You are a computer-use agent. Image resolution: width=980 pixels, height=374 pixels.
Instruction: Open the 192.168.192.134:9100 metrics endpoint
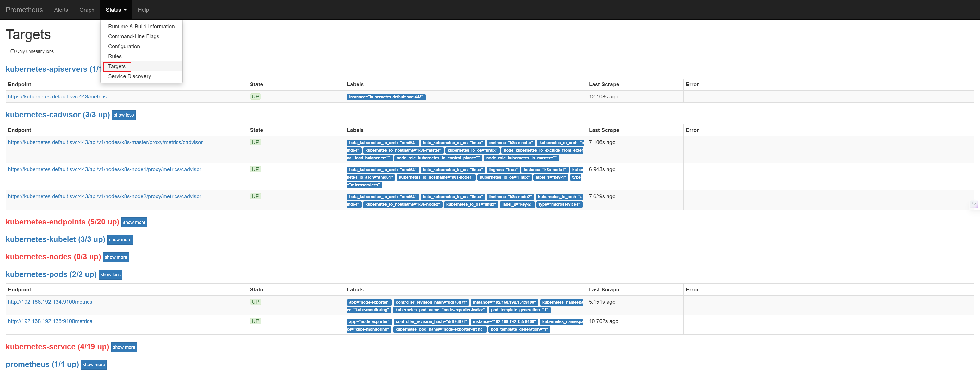click(50, 302)
